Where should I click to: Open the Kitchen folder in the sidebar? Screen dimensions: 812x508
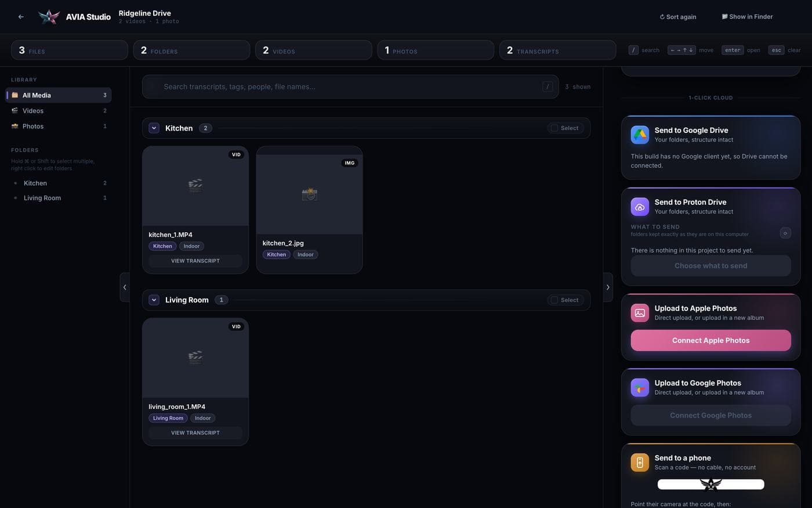(x=59, y=183)
